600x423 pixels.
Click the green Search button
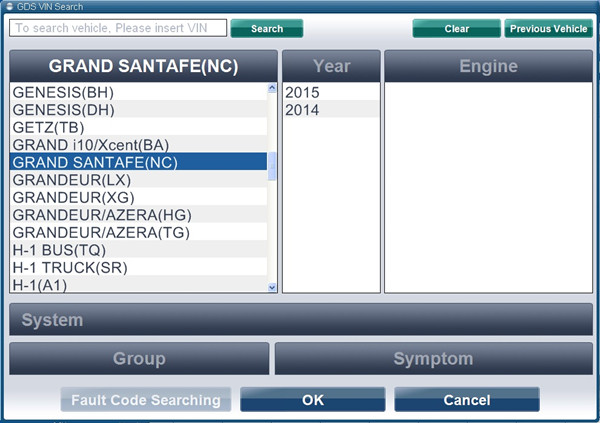267,28
